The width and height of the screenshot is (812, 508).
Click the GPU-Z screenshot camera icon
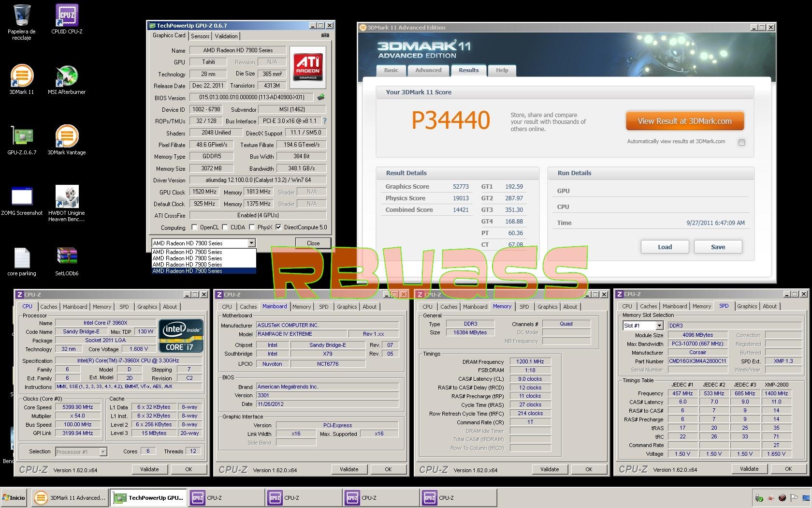[x=325, y=35]
